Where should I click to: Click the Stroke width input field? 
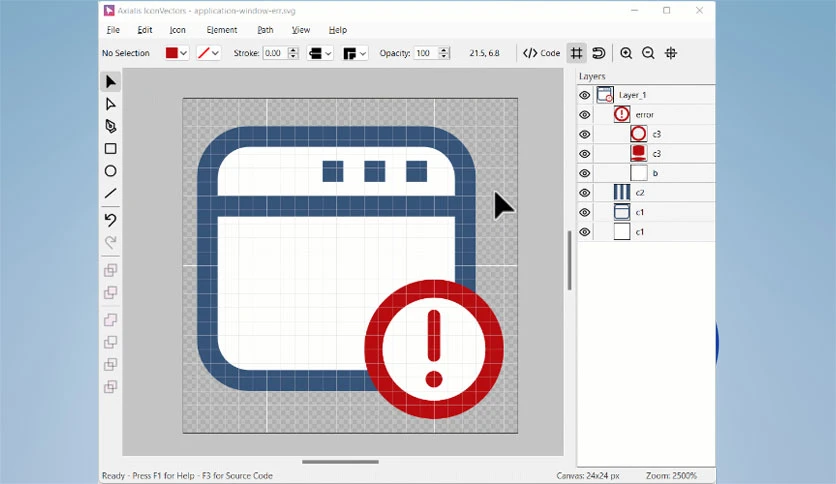point(275,53)
